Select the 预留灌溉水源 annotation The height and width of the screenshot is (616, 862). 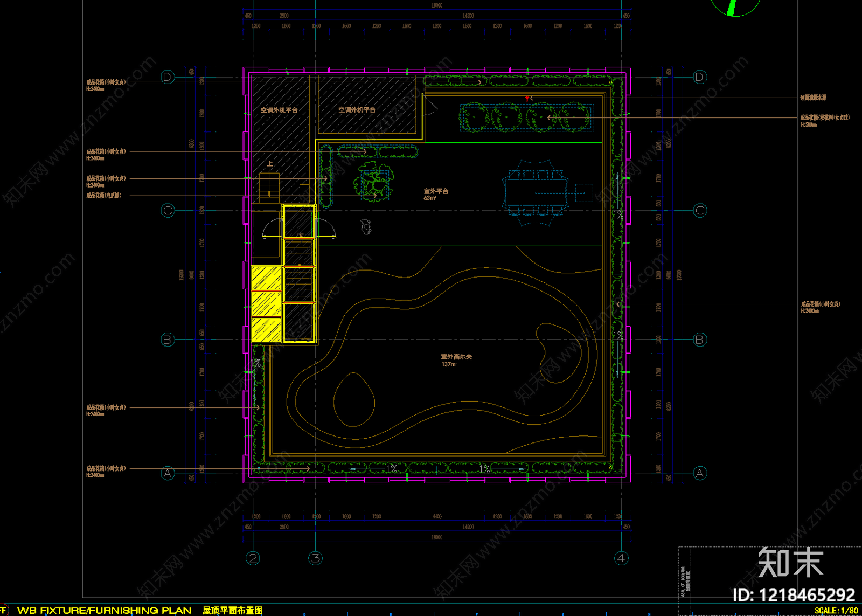813,98
